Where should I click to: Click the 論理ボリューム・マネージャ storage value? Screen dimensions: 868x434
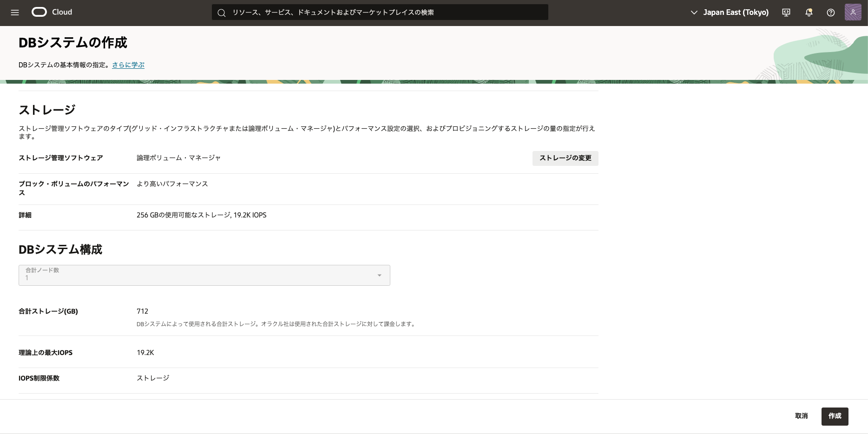coord(178,158)
